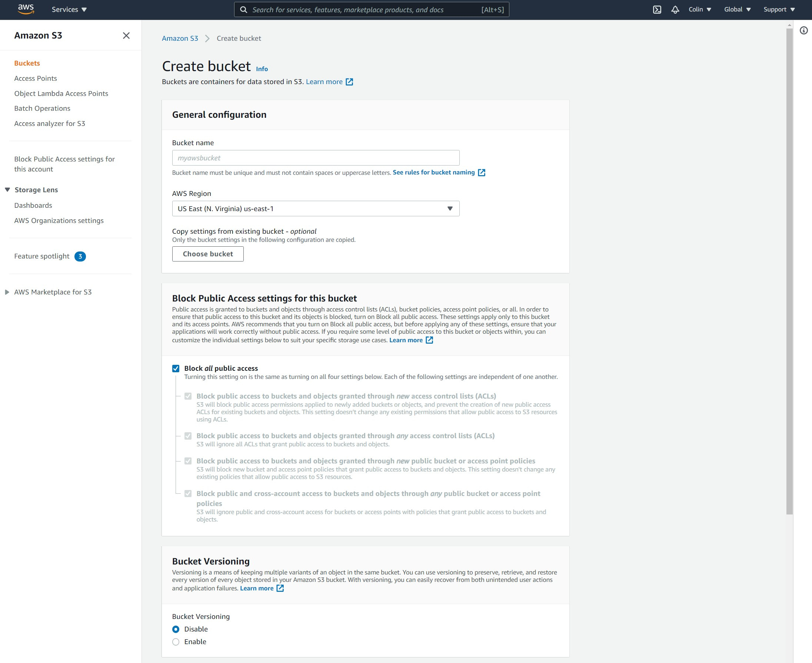The width and height of the screenshot is (812, 663).
Task: Follow the Amazon S3 breadcrumb link
Action: (180, 38)
